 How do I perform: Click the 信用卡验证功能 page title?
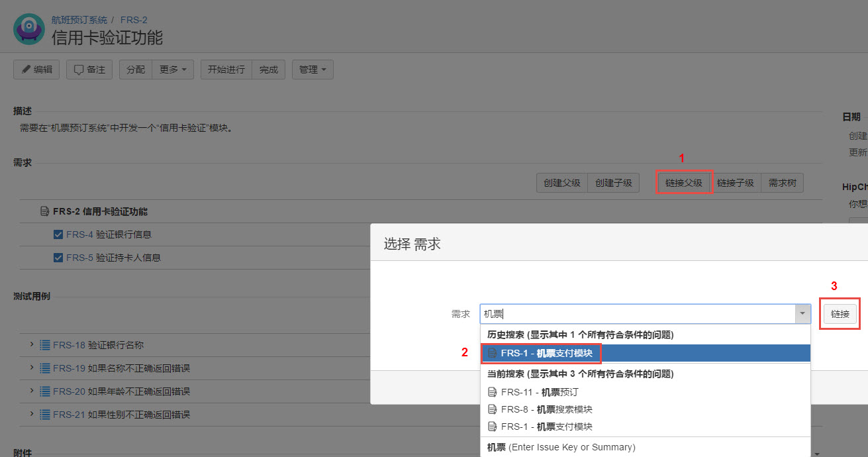(107, 38)
